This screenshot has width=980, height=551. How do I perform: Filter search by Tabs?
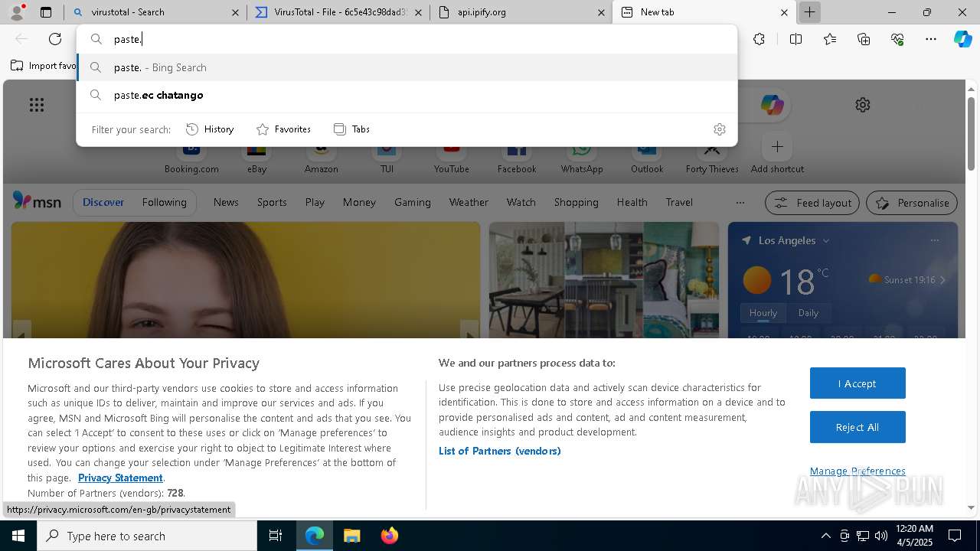pyautogui.click(x=351, y=129)
